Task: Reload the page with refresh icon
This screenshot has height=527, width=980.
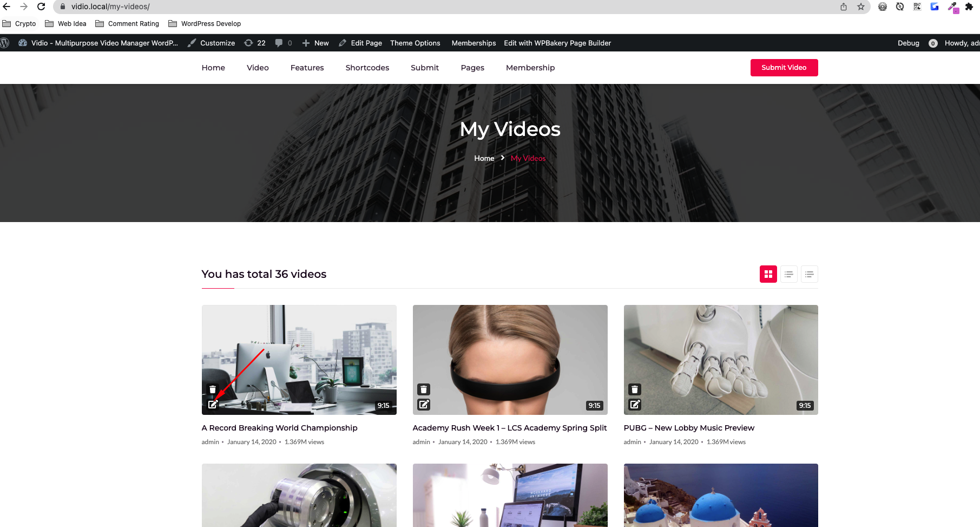Action: pyautogui.click(x=41, y=6)
